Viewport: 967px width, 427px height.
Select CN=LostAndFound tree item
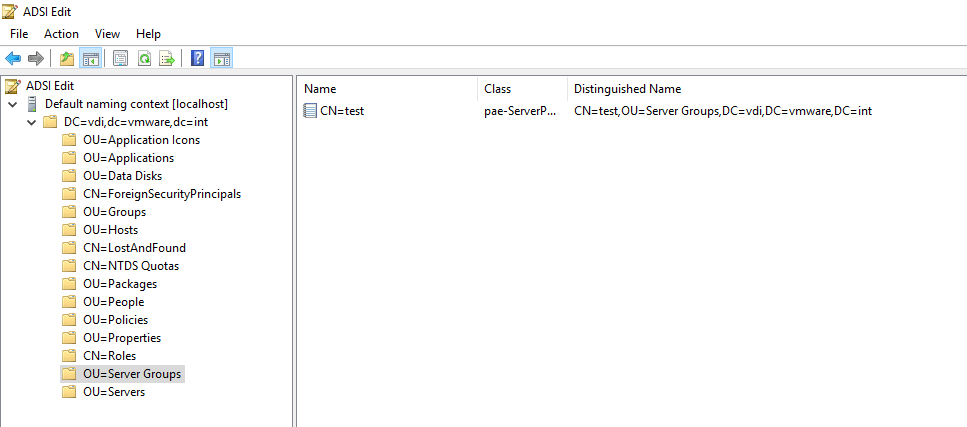[134, 248]
